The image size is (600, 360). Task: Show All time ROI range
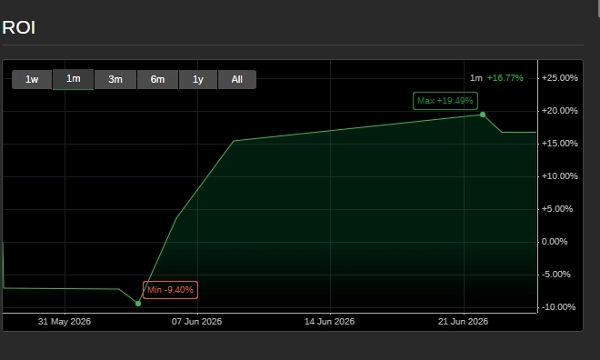point(237,80)
